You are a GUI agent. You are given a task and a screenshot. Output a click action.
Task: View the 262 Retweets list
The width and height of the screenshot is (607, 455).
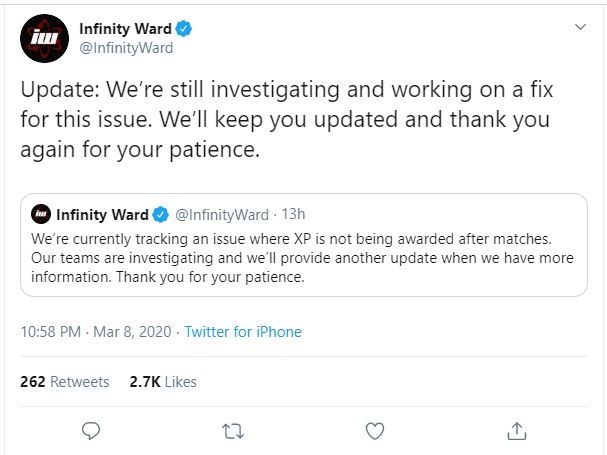tap(65, 382)
